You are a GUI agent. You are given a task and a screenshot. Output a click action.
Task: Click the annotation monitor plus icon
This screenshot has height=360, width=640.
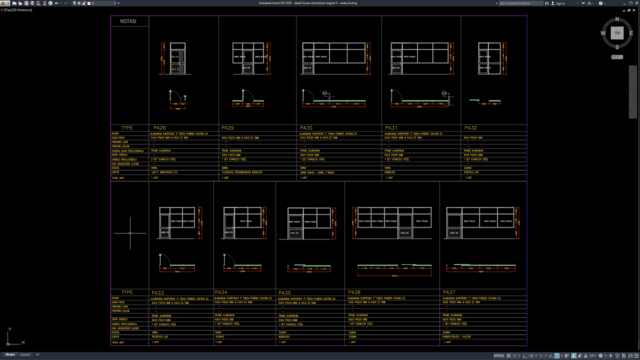tap(611, 356)
